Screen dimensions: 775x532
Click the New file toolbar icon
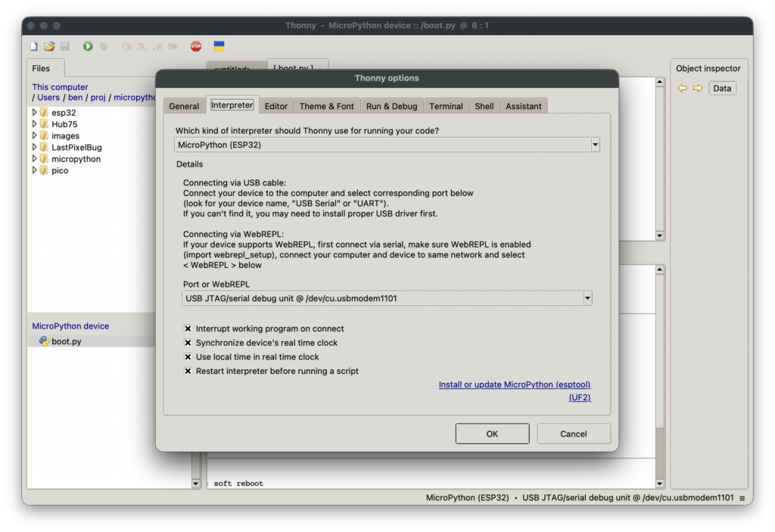click(x=33, y=47)
